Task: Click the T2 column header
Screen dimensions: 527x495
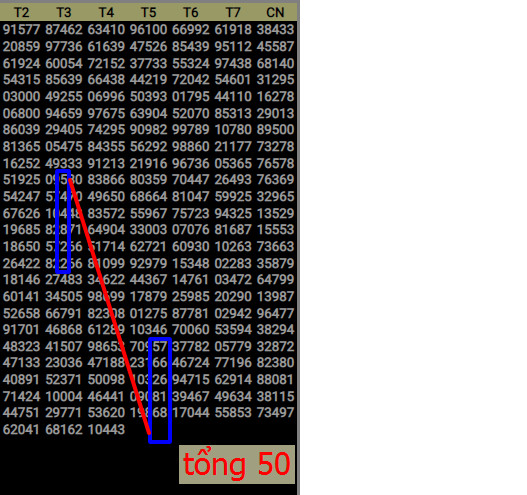Action: (22, 12)
